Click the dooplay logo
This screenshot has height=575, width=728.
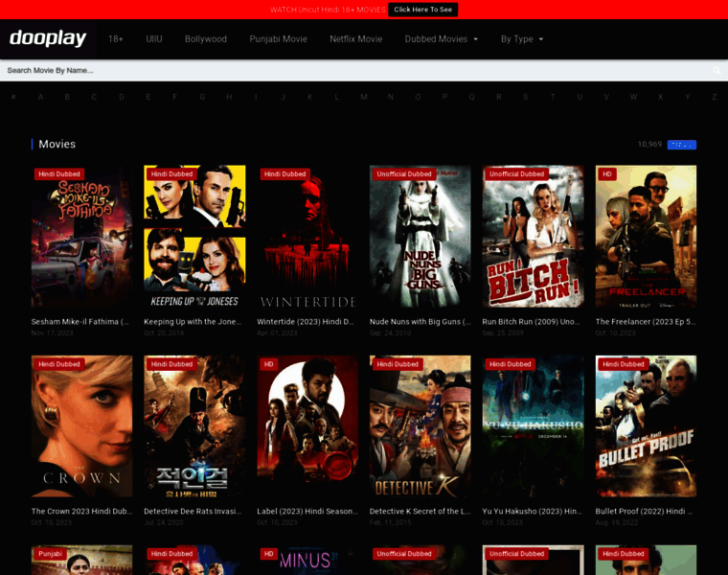(x=48, y=38)
